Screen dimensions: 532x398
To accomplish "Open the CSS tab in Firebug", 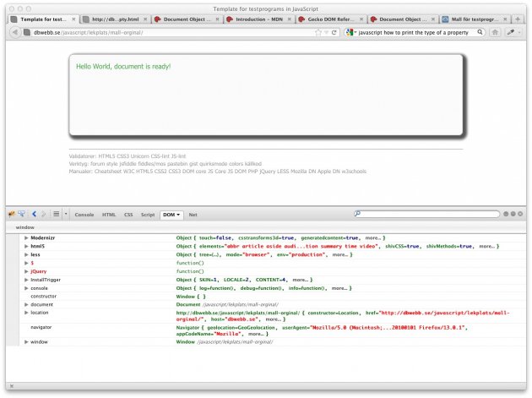I will point(128,215).
